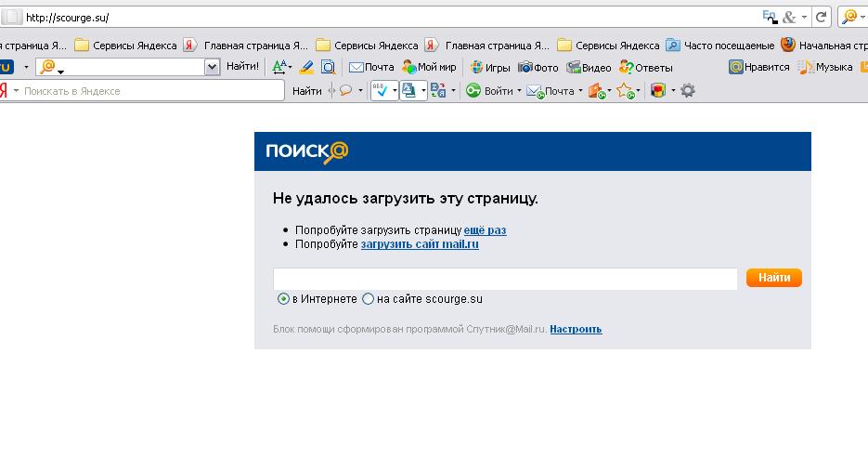
Task: Click the orange Найти button
Action: (x=774, y=278)
